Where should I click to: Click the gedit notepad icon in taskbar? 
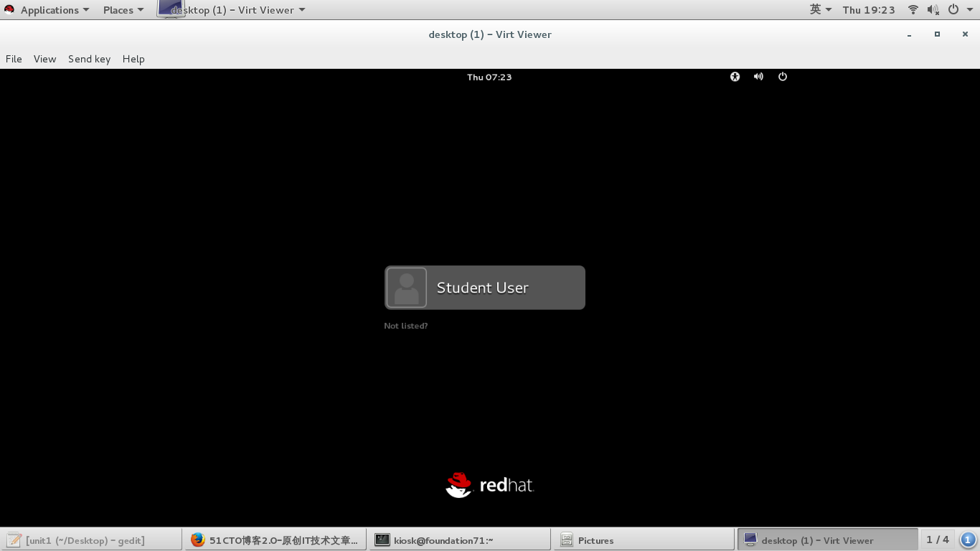click(x=14, y=540)
